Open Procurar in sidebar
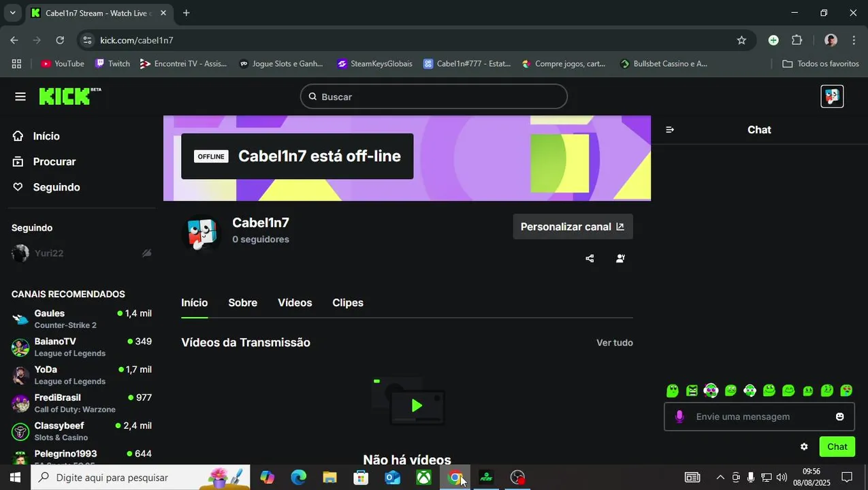This screenshot has height=490, width=868. coord(54,162)
